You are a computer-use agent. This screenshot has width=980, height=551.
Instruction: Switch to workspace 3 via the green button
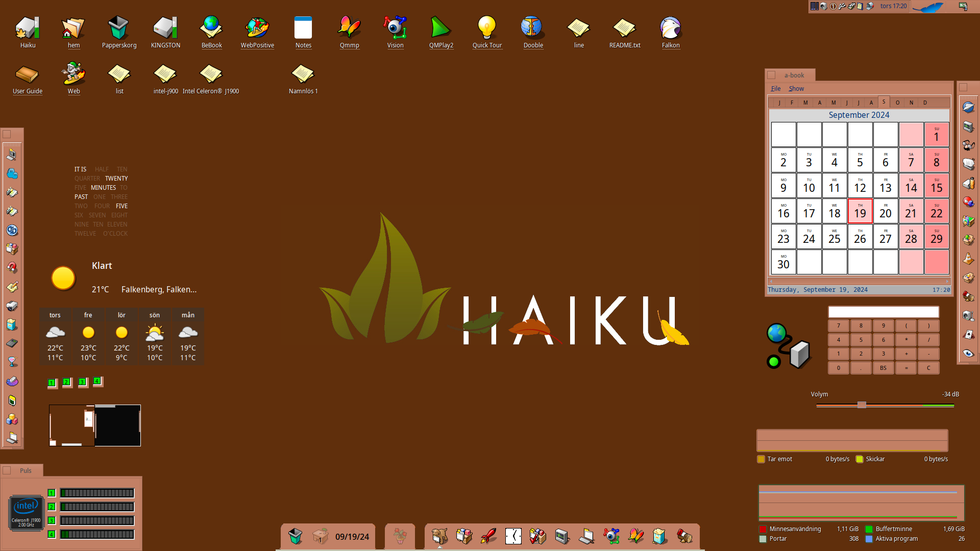tap(82, 382)
